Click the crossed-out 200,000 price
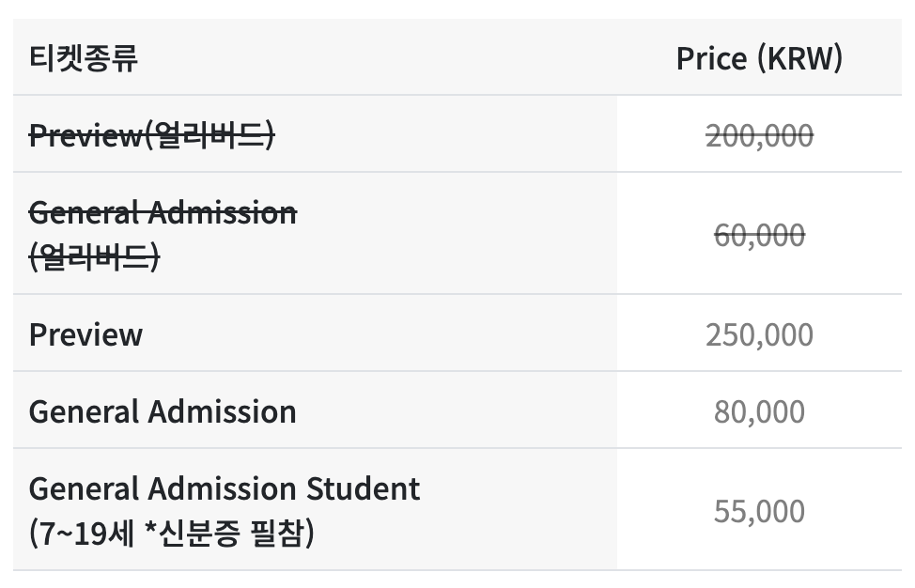 point(759,136)
